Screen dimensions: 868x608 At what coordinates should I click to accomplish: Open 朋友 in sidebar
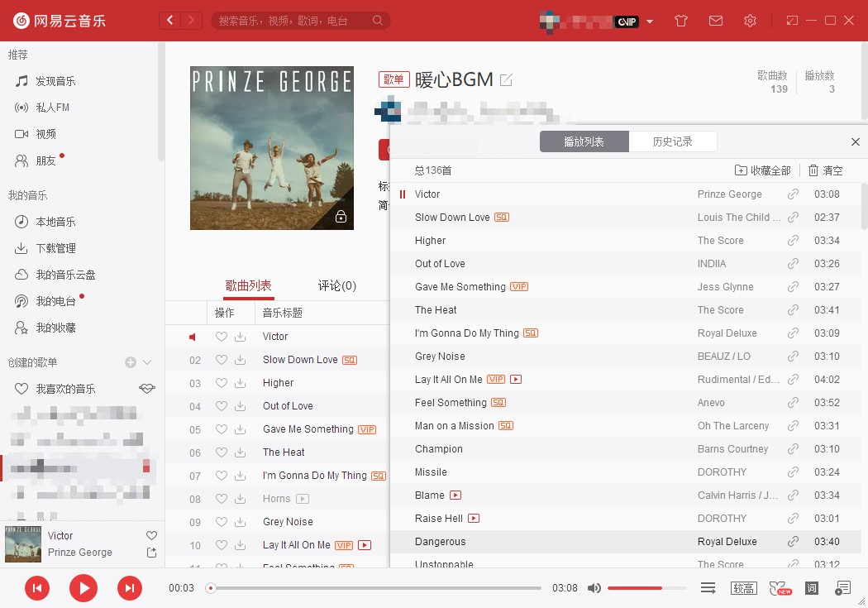(x=36, y=160)
